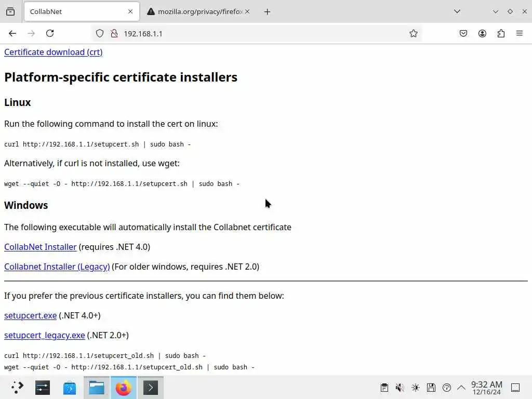This screenshot has width=532, height=399.
Task: Open the Firefox account icon
Action: [482, 33]
